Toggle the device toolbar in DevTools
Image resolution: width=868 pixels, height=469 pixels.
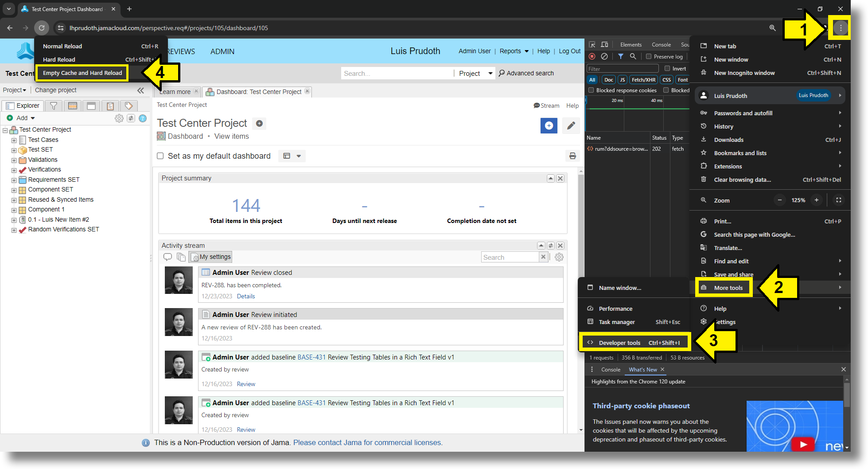604,44
